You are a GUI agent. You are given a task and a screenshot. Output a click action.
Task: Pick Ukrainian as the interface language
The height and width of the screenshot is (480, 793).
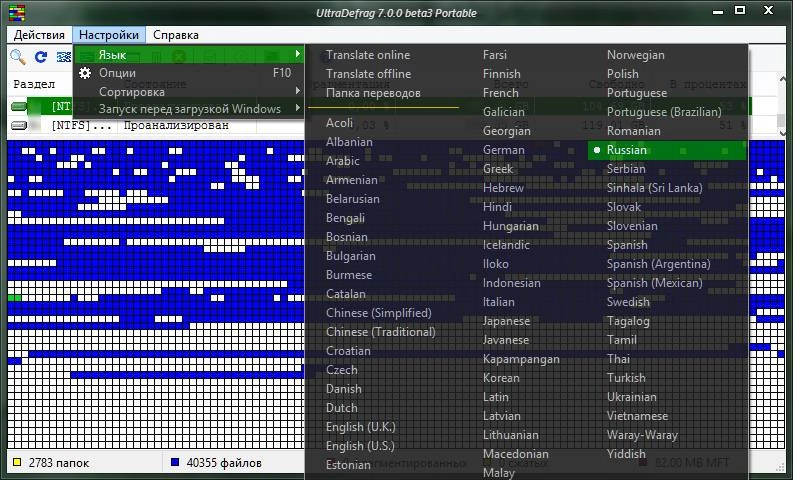(632, 397)
